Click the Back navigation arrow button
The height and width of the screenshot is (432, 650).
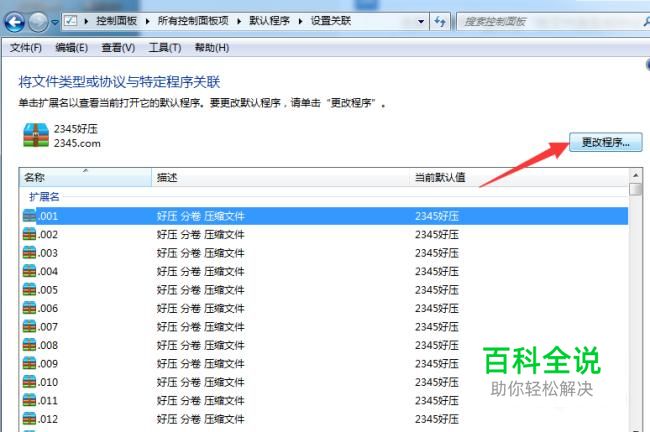point(15,22)
